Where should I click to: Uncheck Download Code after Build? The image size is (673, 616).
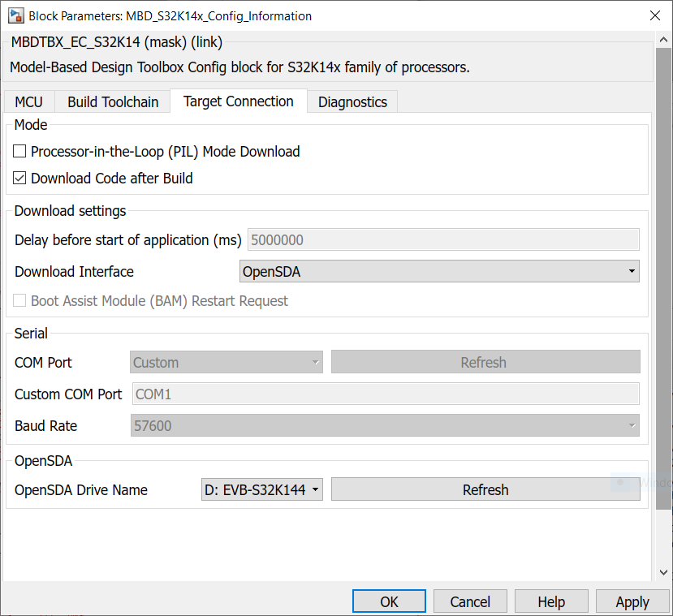[21, 179]
